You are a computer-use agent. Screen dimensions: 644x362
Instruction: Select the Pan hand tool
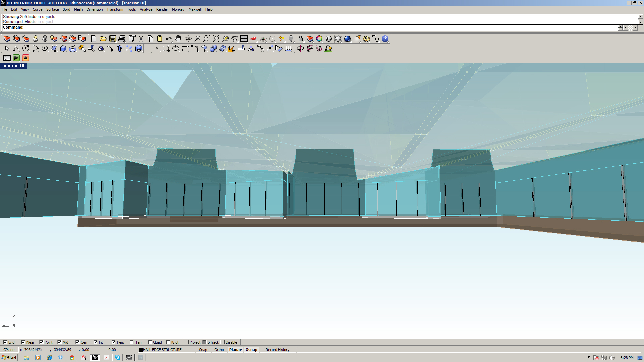[x=178, y=39]
